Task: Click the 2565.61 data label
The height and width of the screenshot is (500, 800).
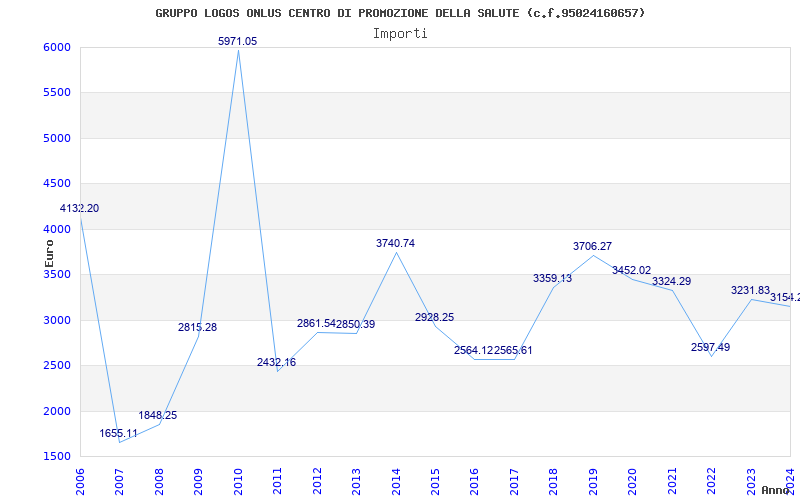Action: [x=513, y=351]
